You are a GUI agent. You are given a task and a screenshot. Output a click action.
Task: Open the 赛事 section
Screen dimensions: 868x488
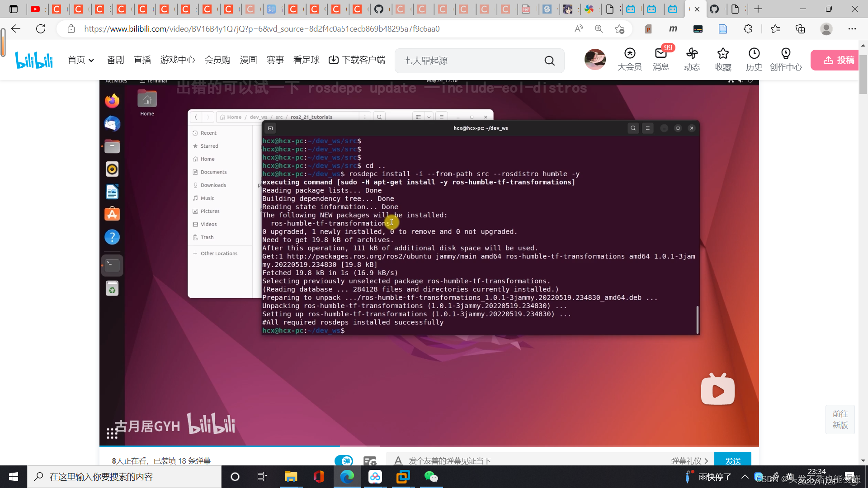pos(275,60)
